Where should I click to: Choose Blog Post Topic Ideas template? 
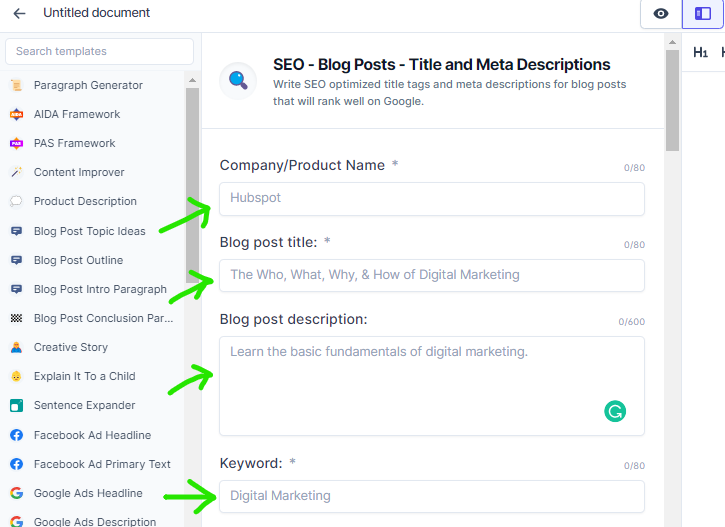pyautogui.click(x=90, y=231)
